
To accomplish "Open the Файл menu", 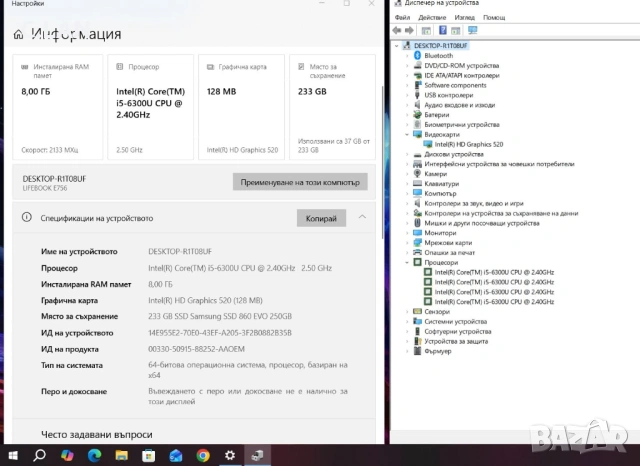I will pyautogui.click(x=402, y=18).
